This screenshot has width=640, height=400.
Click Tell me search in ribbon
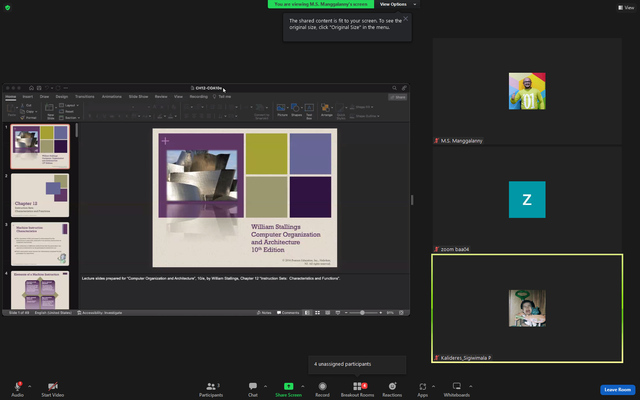tap(222, 97)
